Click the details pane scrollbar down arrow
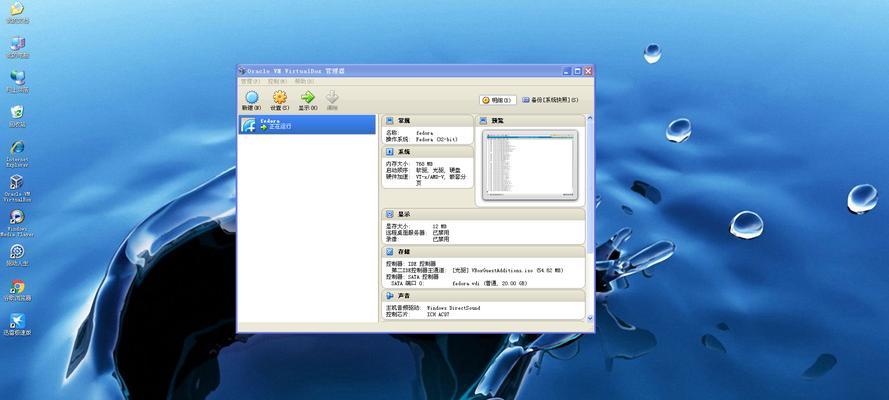 (x=590, y=318)
